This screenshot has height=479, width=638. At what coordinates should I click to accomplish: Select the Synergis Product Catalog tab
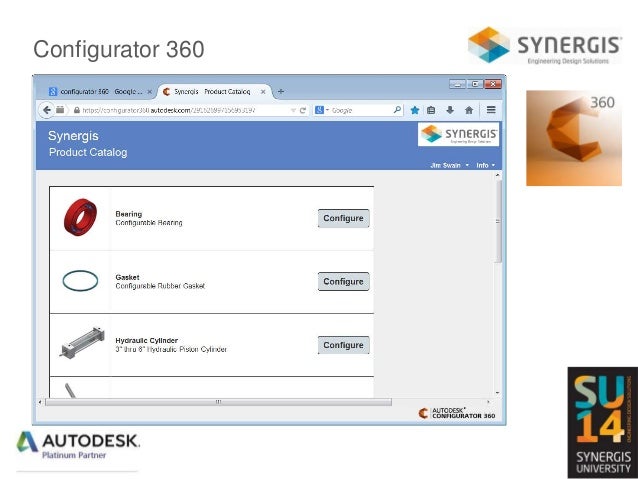click(214, 92)
